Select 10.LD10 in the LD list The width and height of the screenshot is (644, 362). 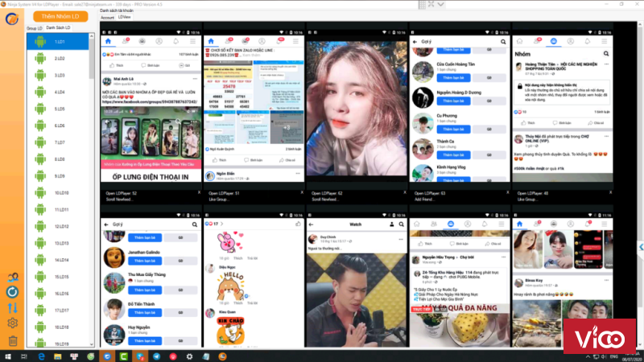click(57, 193)
